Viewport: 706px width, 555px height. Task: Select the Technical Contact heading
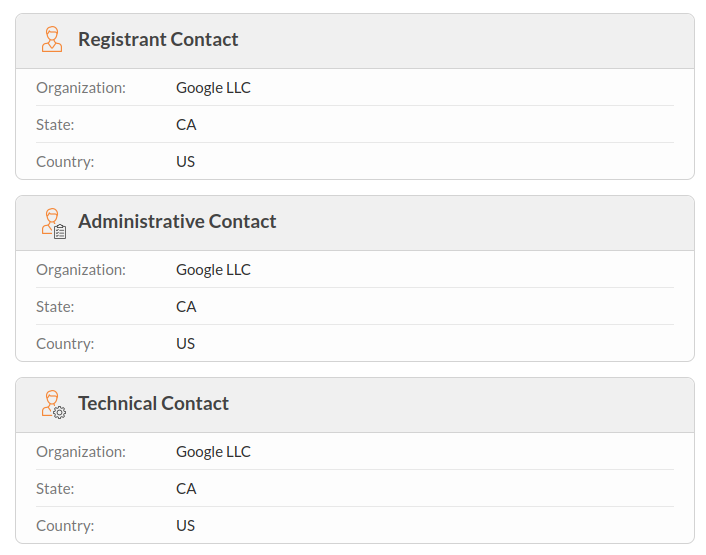(153, 404)
